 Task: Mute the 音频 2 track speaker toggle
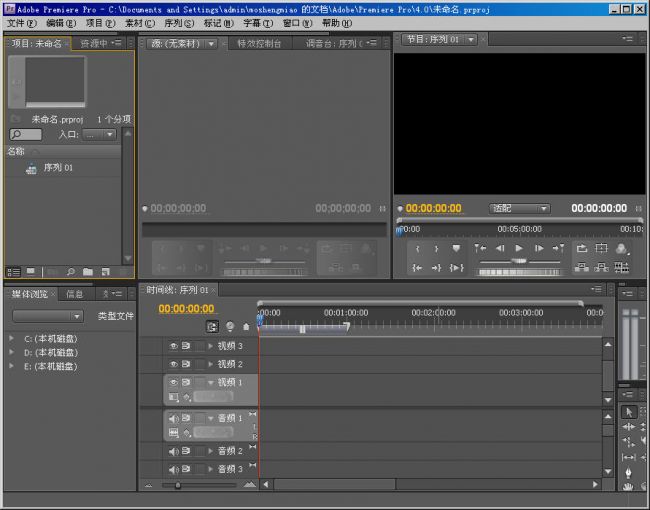click(173, 452)
